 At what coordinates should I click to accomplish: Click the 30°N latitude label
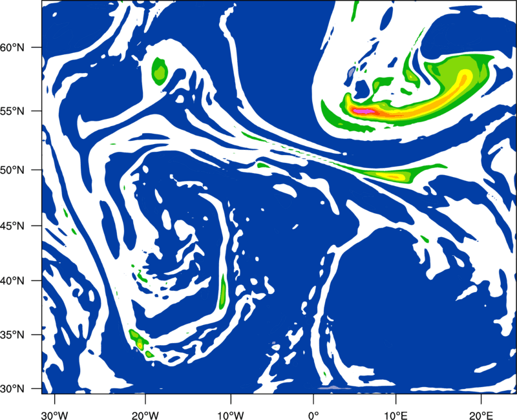tap(12, 389)
